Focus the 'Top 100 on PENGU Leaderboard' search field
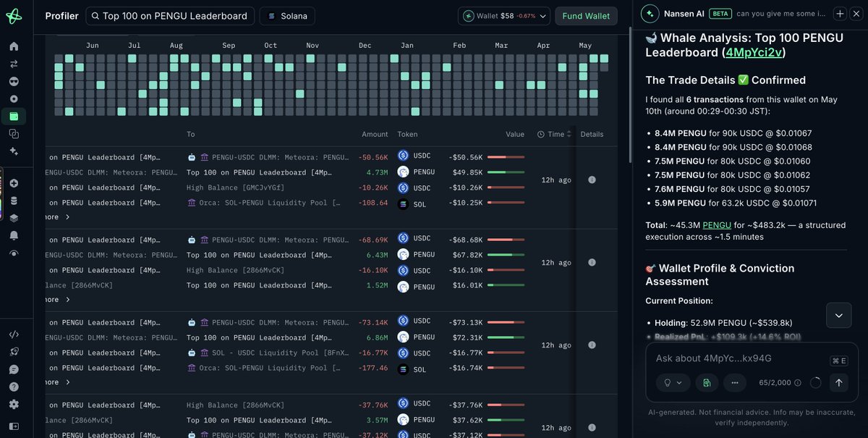The height and width of the screenshot is (438, 868). (170, 16)
